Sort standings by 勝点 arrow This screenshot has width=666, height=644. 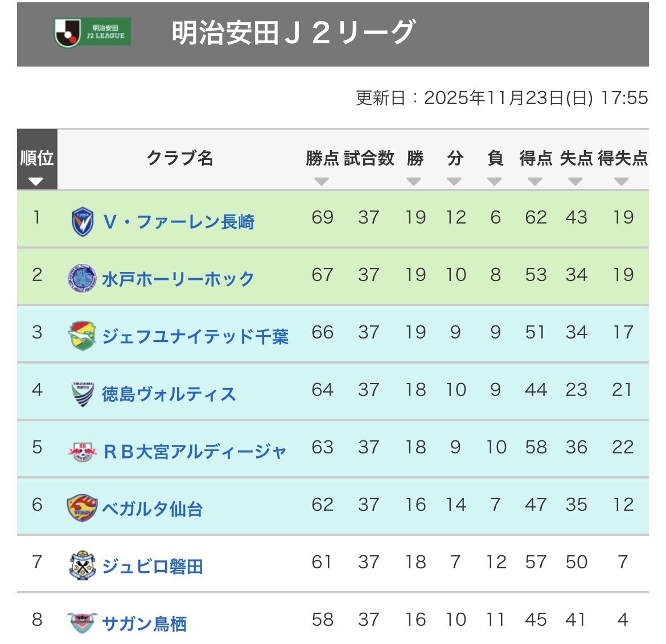(x=322, y=181)
